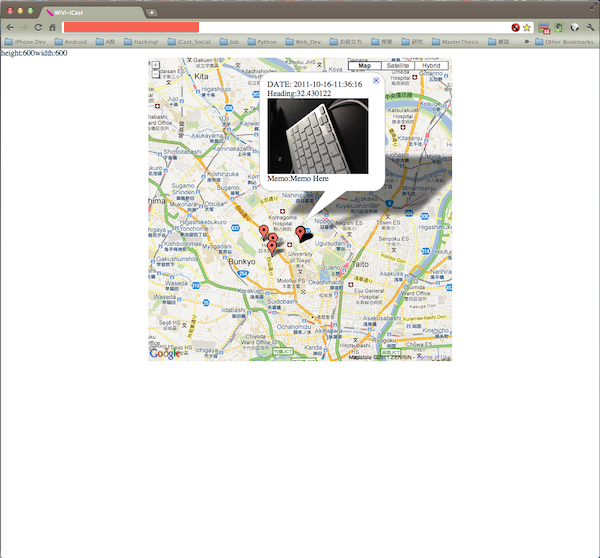Image resolution: width=600 pixels, height=558 pixels.
Task: Click the height:600width:600 page text
Action: [x=34, y=53]
